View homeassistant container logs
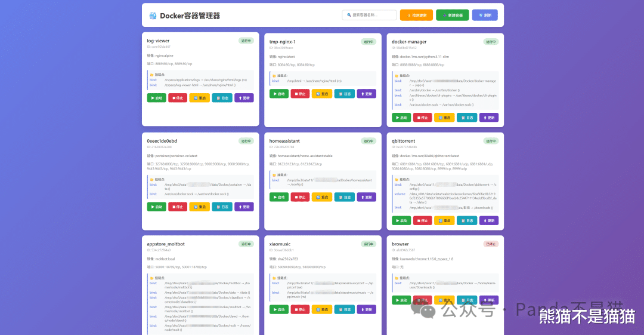644x335 pixels. pos(345,197)
